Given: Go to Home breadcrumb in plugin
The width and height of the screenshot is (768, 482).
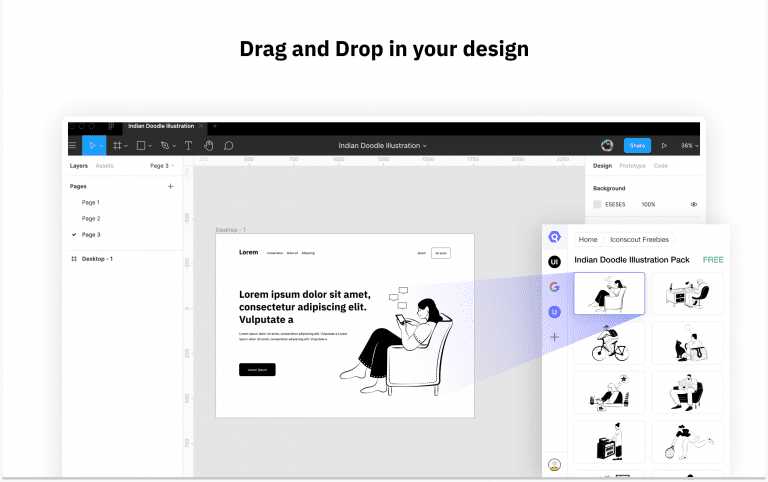Looking at the screenshot, I should 588,240.
